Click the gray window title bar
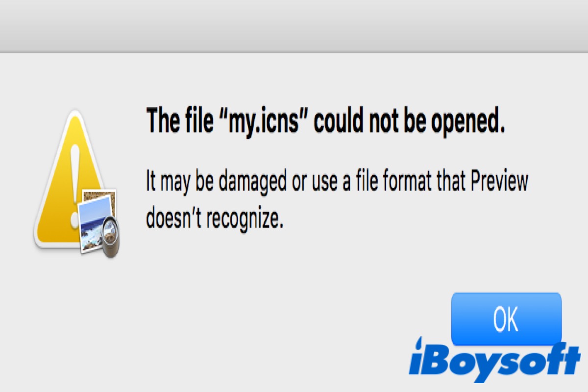Viewport: 588px width, 392px height. tap(294, 24)
